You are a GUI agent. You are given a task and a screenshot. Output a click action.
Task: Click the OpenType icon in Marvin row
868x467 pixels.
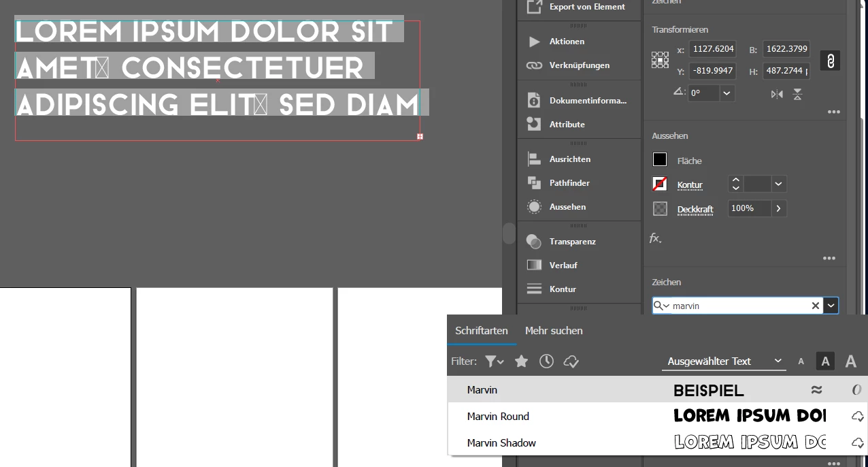coord(856,390)
